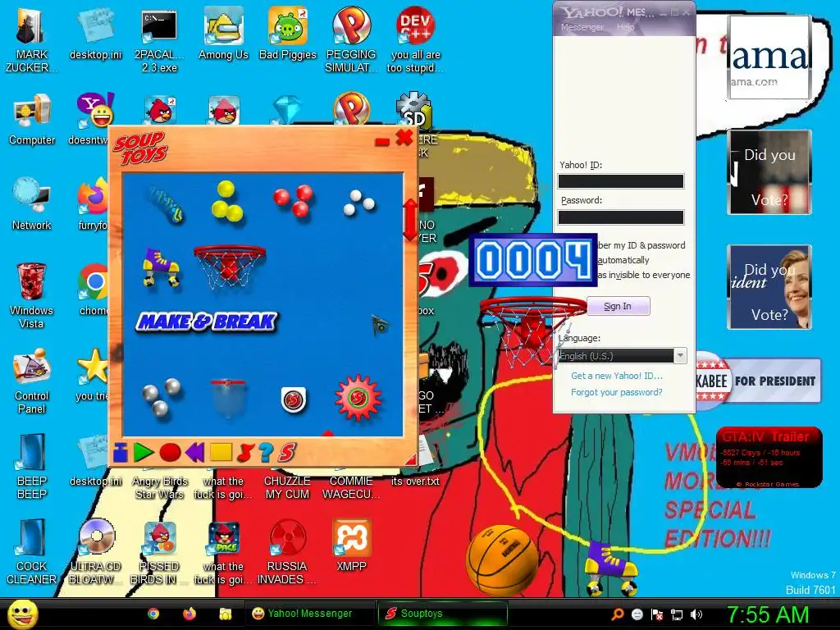
Task: Open the file explorer taskbar icon
Action: tap(225, 614)
